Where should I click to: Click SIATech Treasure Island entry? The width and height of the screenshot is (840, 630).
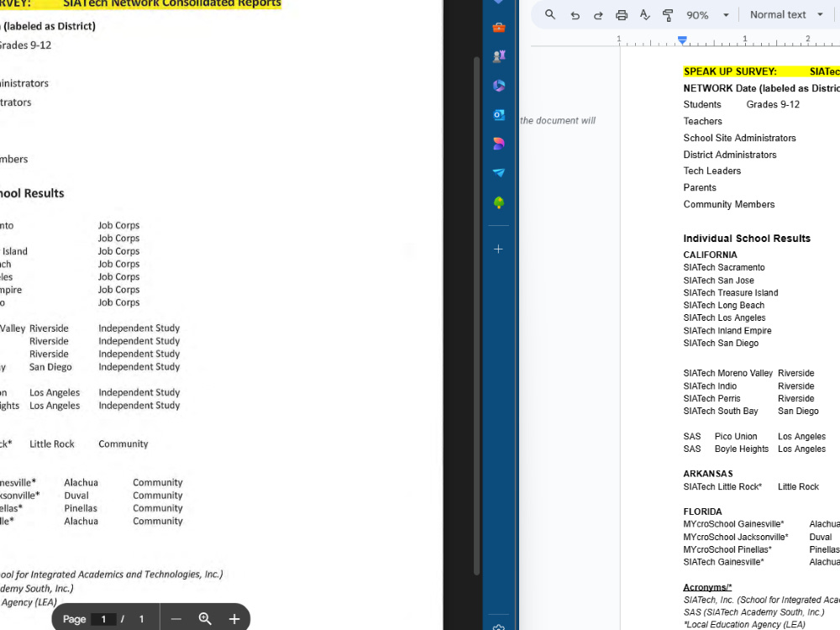click(x=731, y=292)
